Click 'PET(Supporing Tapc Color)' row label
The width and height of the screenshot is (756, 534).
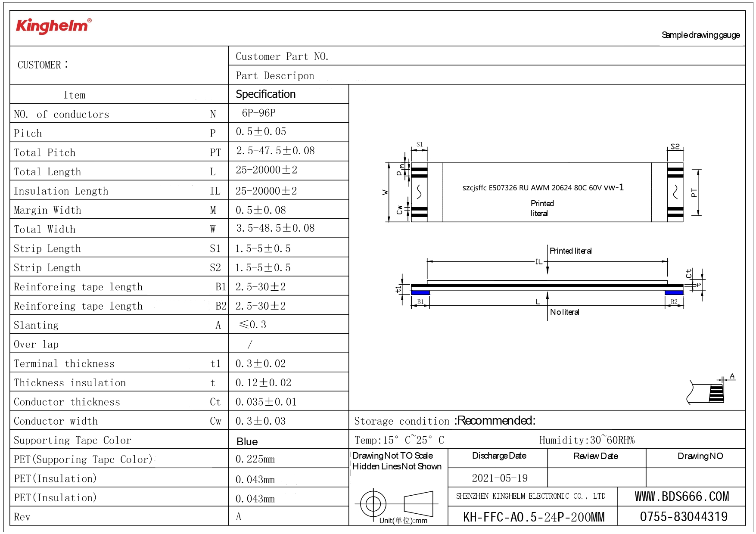tap(83, 459)
